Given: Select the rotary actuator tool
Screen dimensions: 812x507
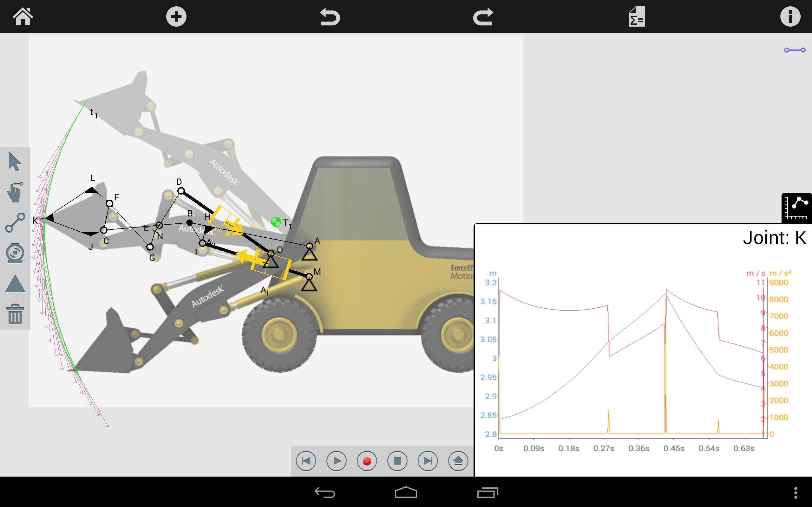Looking at the screenshot, I should coord(15,253).
